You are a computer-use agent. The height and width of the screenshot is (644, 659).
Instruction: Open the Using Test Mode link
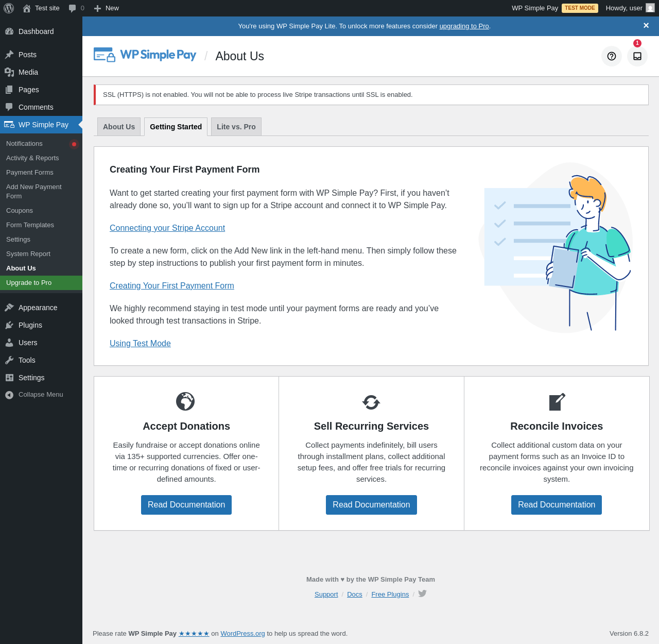(140, 344)
